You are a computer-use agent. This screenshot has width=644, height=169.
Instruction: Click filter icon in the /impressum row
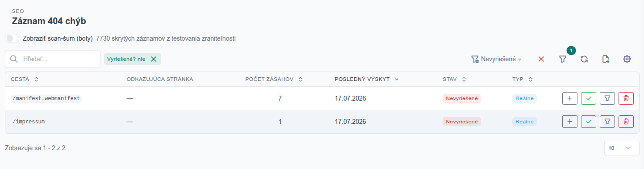(x=607, y=122)
